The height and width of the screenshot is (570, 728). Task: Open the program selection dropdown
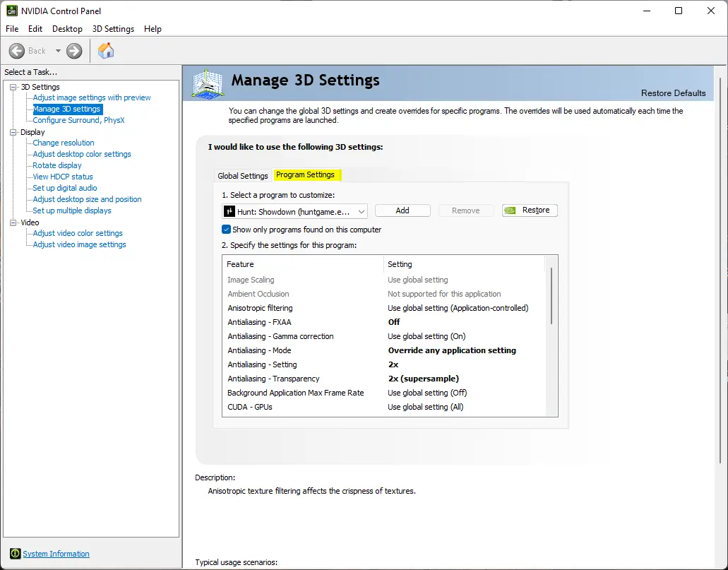coord(295,211)
